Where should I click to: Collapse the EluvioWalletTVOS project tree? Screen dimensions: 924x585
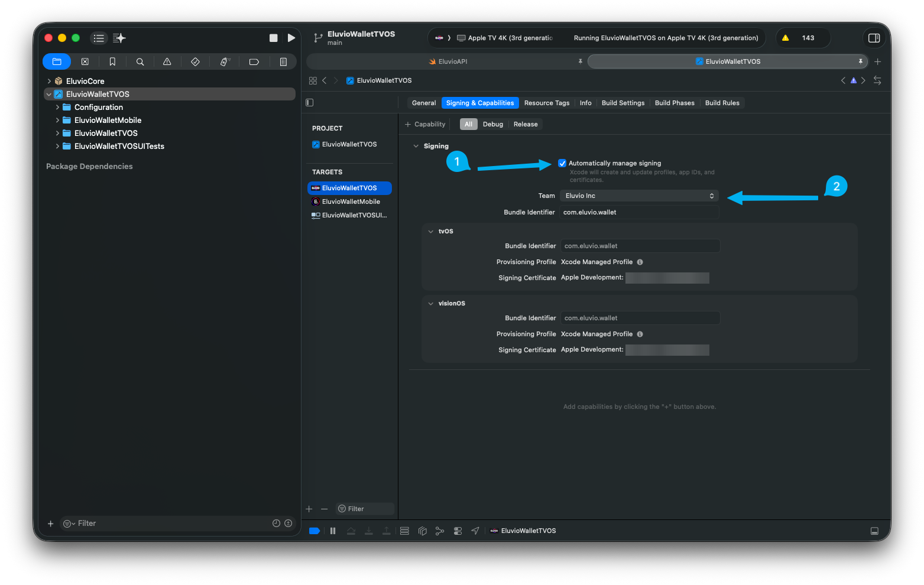pos(49,94)
